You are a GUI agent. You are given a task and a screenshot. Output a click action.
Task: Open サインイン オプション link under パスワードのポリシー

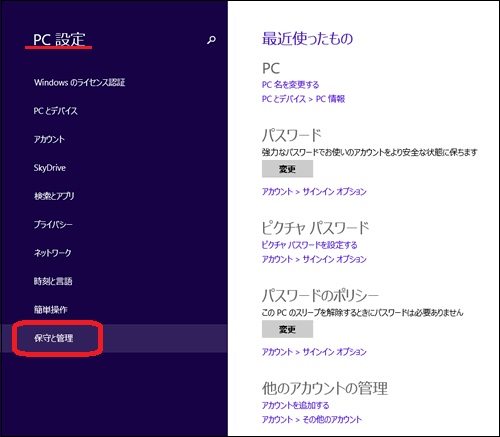coord(335,352)
